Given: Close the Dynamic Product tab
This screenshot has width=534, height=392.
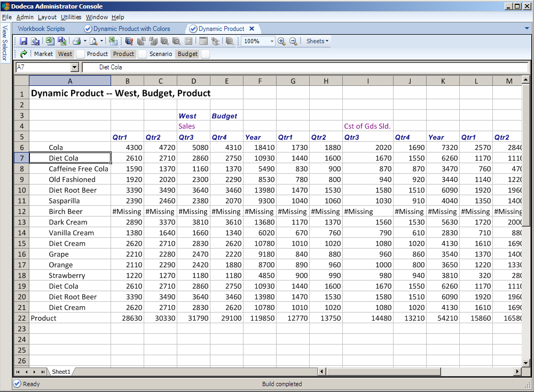Looking at the screenshot, I should tap(252, 29).
